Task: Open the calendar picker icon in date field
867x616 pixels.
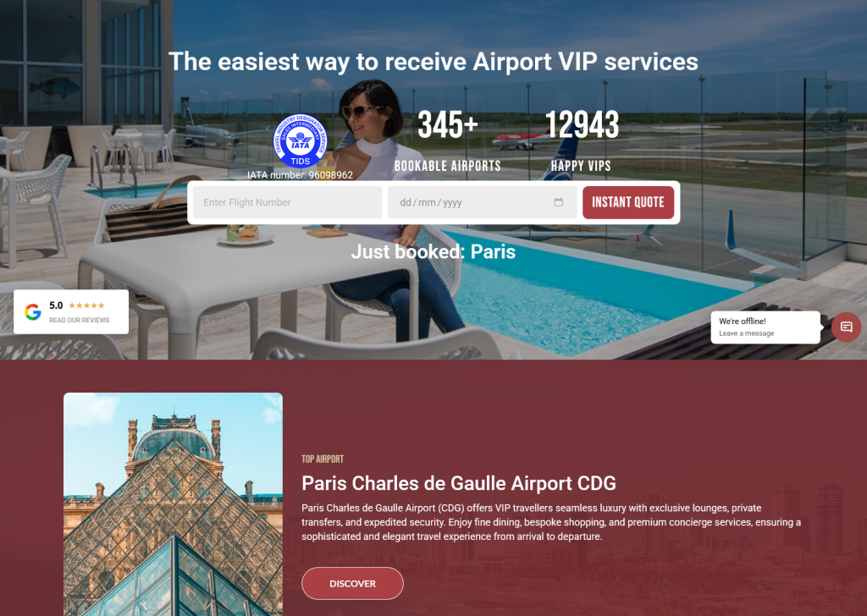Action: (x=559, y=202)
